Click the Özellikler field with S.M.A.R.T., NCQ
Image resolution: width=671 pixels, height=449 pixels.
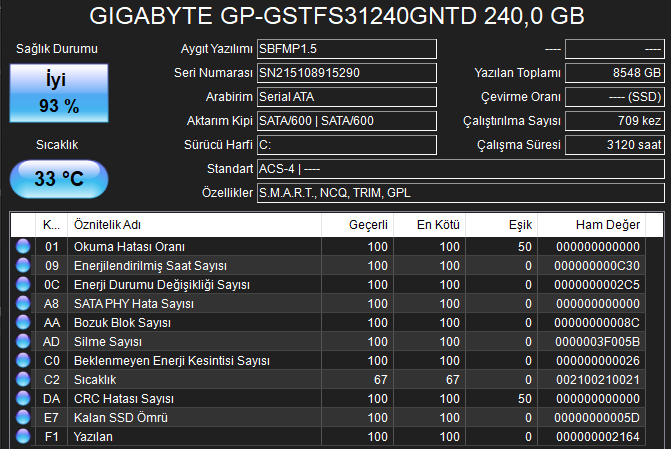(x=460, y=193)
